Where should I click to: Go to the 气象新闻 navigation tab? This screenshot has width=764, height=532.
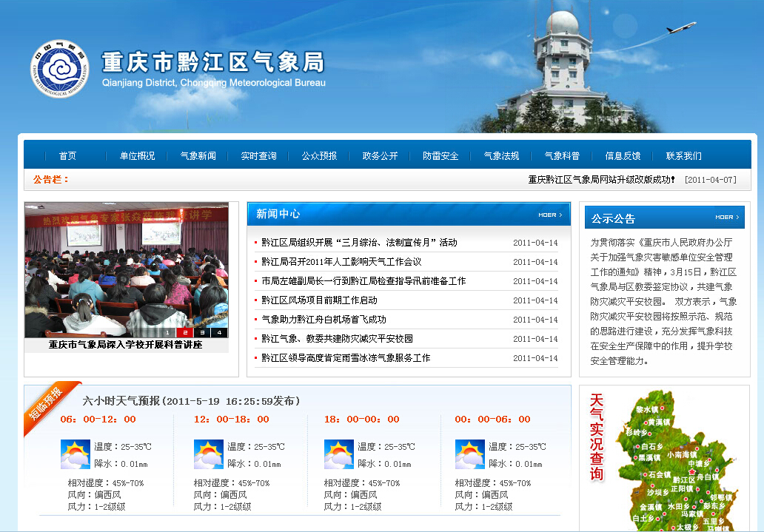point(198,156)
